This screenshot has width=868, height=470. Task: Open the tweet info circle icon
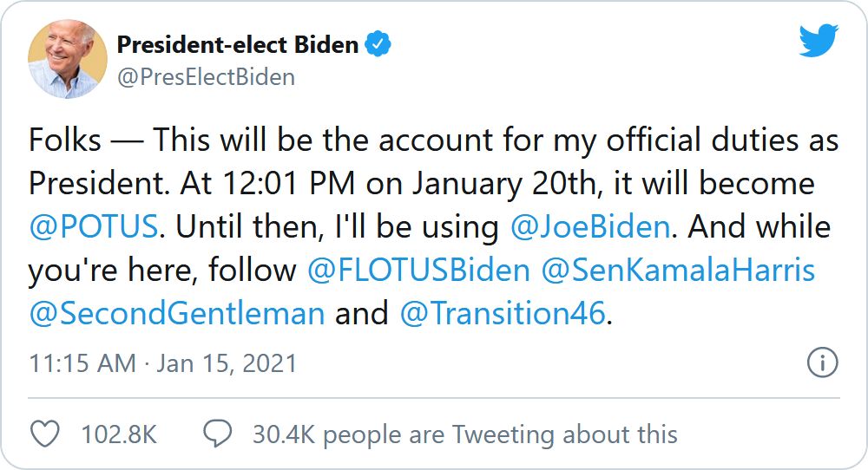[821, 362]
